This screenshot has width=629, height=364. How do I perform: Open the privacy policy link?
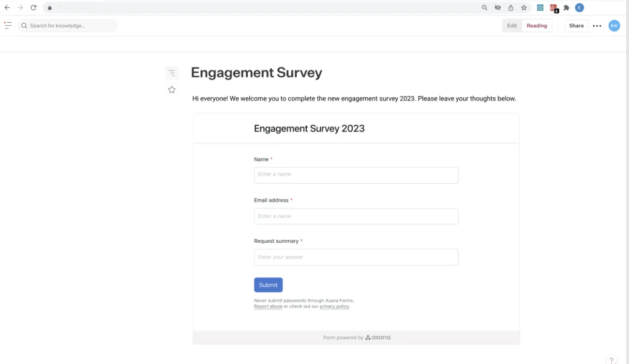click(x=334, y=306)
